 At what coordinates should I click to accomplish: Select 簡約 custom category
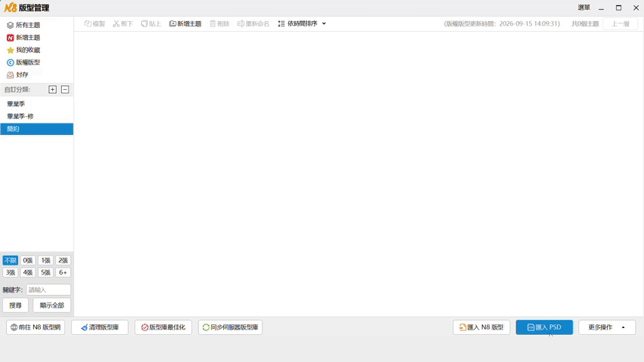36,129
